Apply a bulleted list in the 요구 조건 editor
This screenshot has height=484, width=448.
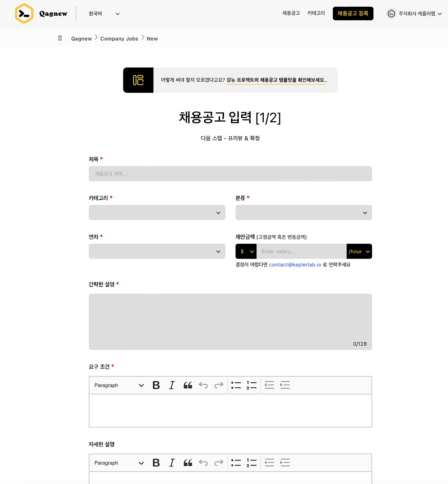[x=236, y=385]
